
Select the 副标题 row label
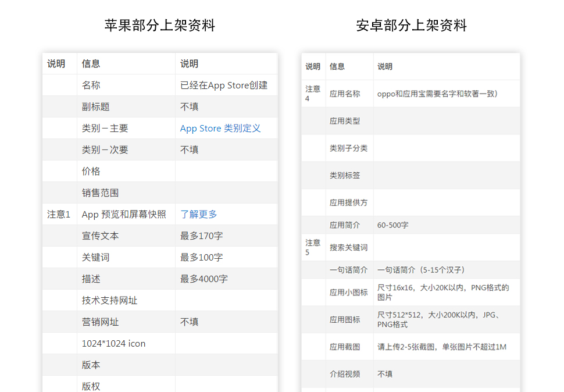tap(96, 107)
